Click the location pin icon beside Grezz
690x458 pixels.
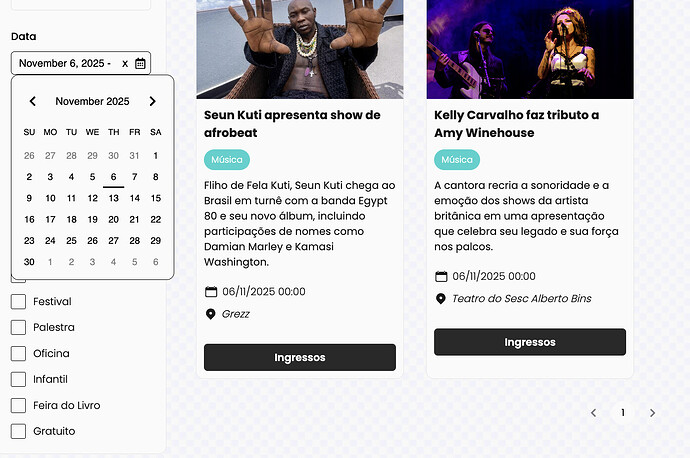[x=210, y=314]
